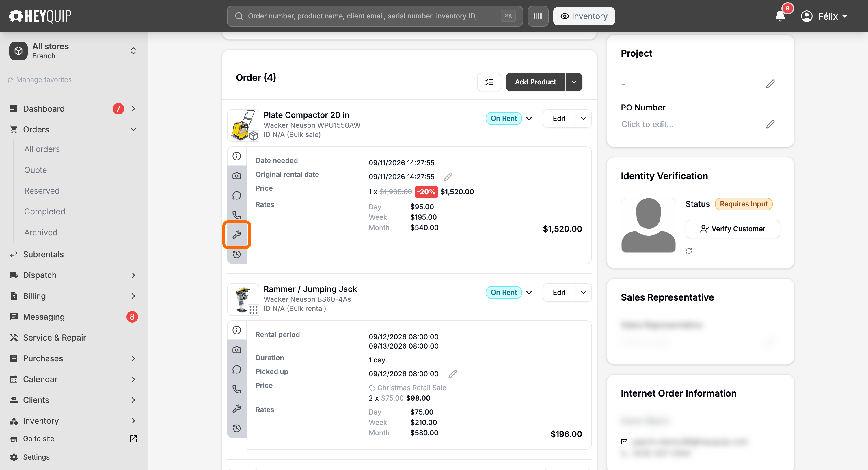Click Verify Customer button

pyautogui.click(x=733, y=229)
